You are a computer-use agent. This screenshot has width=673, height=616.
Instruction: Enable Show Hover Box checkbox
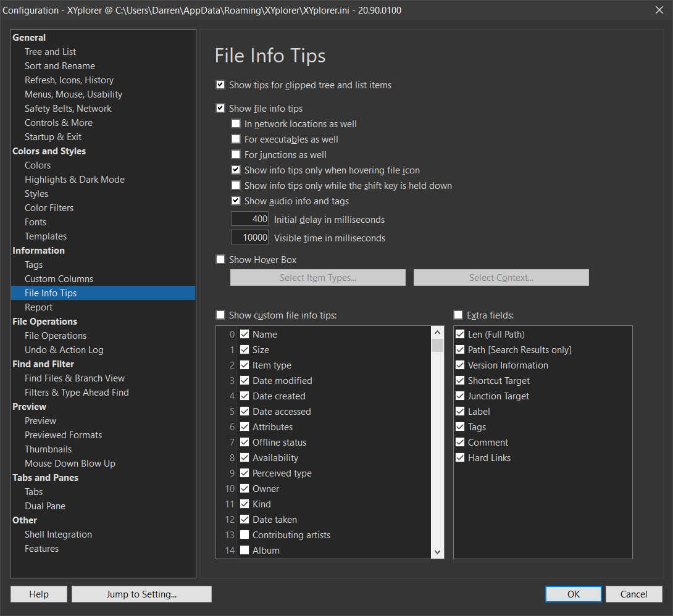pos(220,259)
